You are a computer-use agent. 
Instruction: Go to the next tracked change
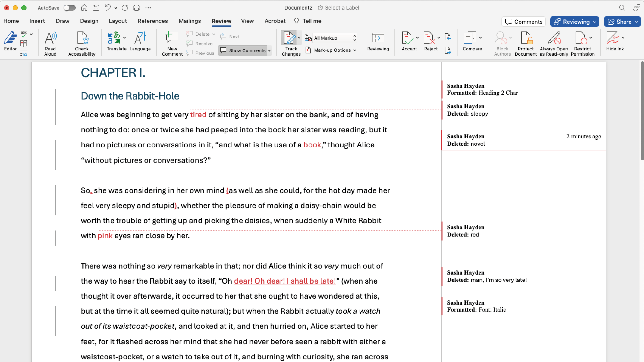tap(448, 51)
